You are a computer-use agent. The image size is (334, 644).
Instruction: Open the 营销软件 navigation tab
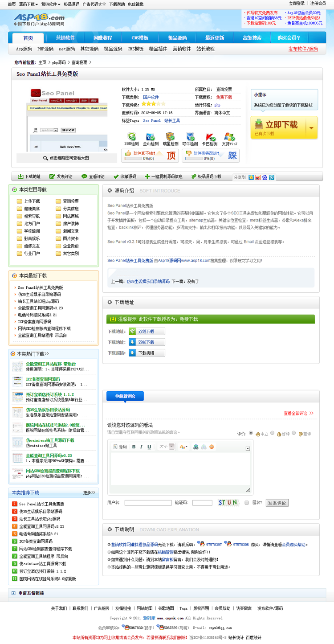pyautogui.click(x=65, y=38)
